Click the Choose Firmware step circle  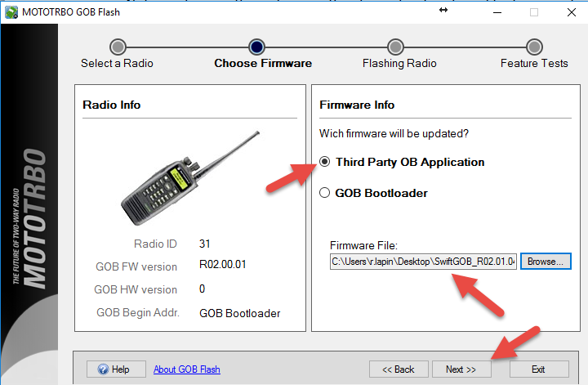point(257,47)
